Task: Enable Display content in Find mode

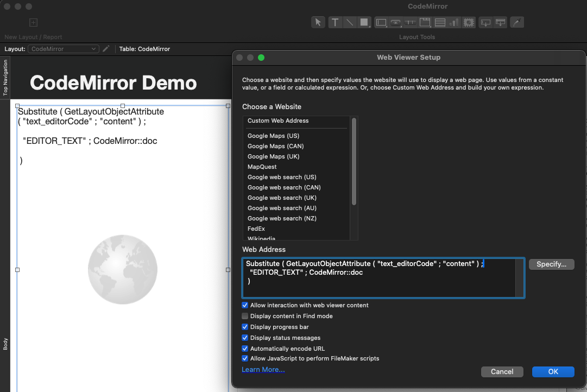Action: pos(245,316)
